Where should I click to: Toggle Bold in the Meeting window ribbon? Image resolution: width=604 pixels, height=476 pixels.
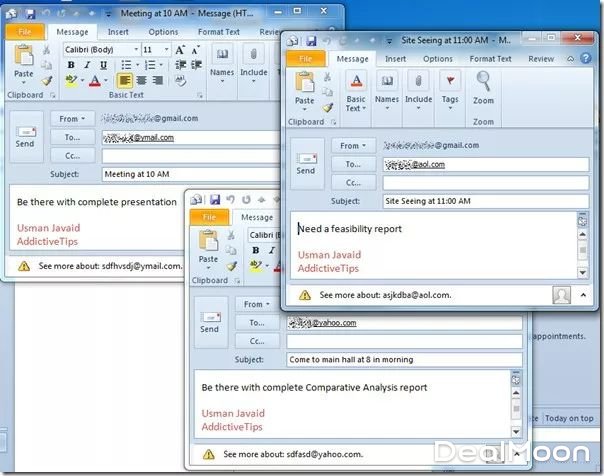(x=71, y=65)
